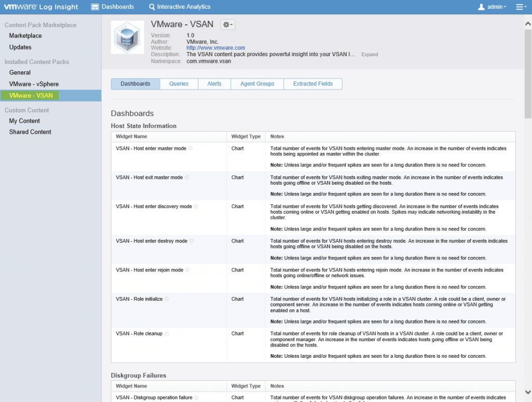Click 'VSAN - Host enter destroy mode' widget name
The image size is (532, 402).
152,241
